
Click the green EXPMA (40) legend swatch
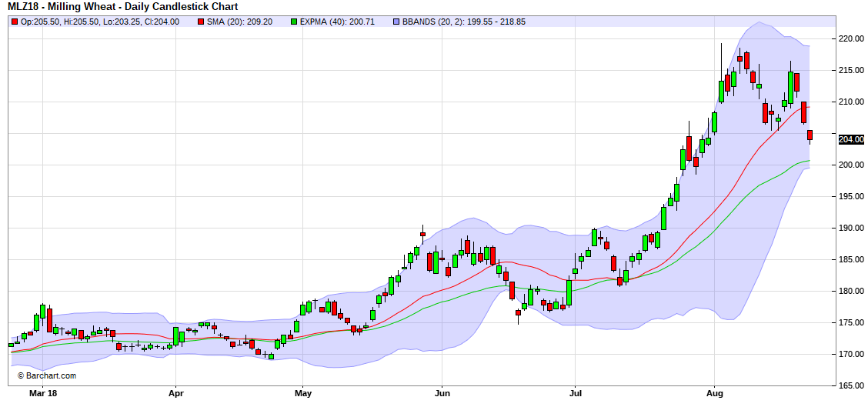tap(293, 22)
